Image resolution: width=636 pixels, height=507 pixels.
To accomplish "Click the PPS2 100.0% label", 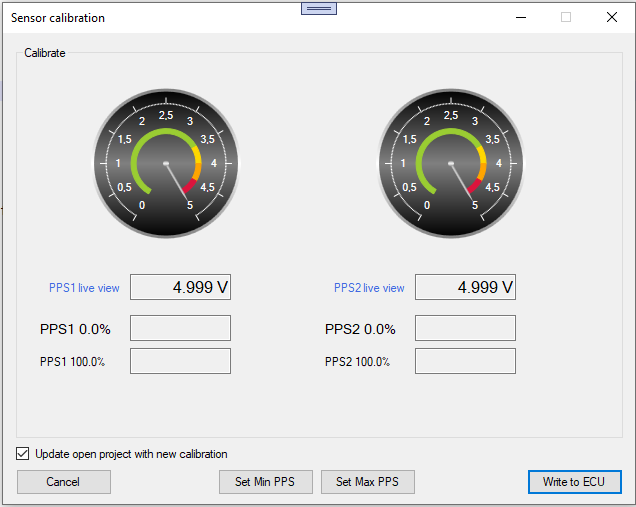I will pos(357,361).
